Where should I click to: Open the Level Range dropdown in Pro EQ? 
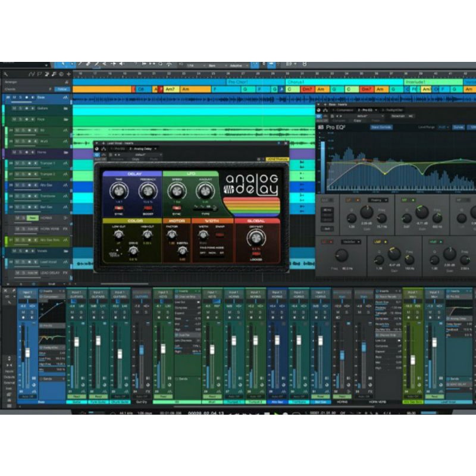pos(443,127)
